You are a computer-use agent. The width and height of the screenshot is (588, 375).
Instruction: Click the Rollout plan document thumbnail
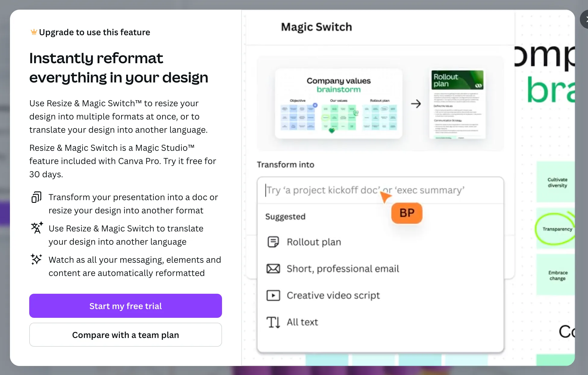point(457,104)
